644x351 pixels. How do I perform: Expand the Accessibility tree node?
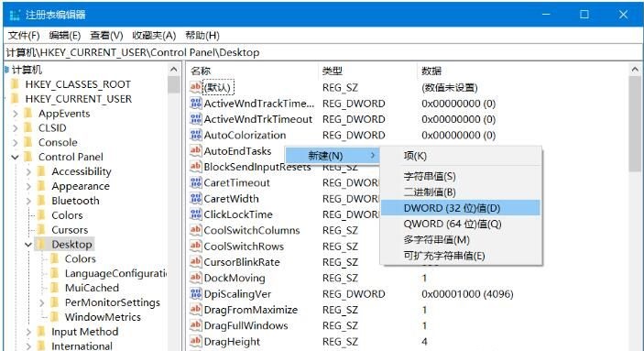pos(28,171)
